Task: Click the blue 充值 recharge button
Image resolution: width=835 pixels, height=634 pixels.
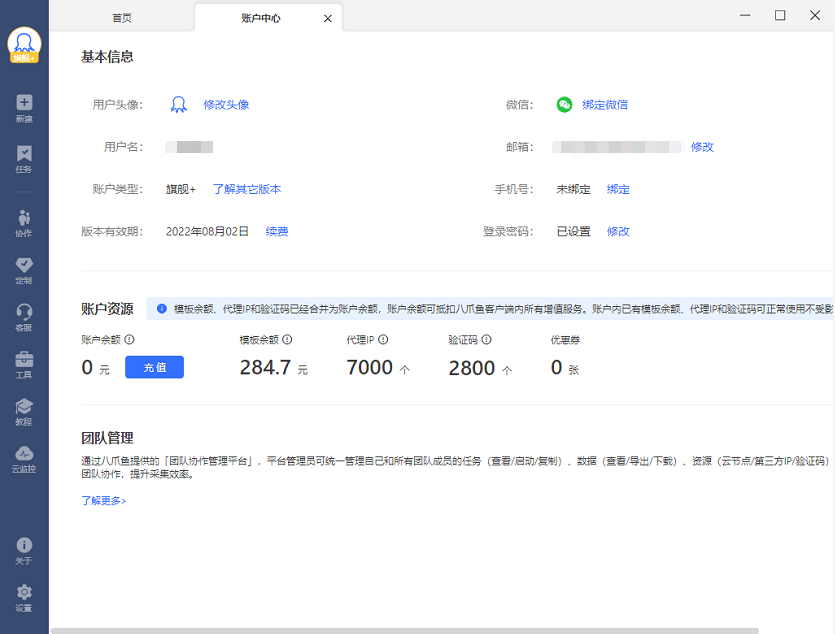Action: pos(154,367)
